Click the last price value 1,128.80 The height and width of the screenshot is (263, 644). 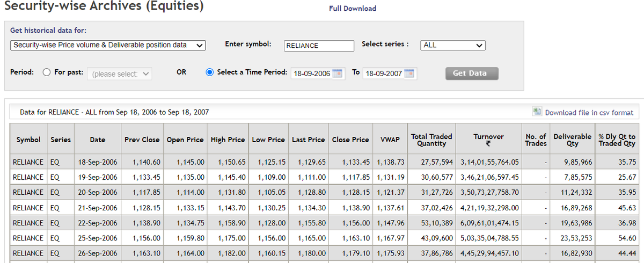tap(312, 192)
